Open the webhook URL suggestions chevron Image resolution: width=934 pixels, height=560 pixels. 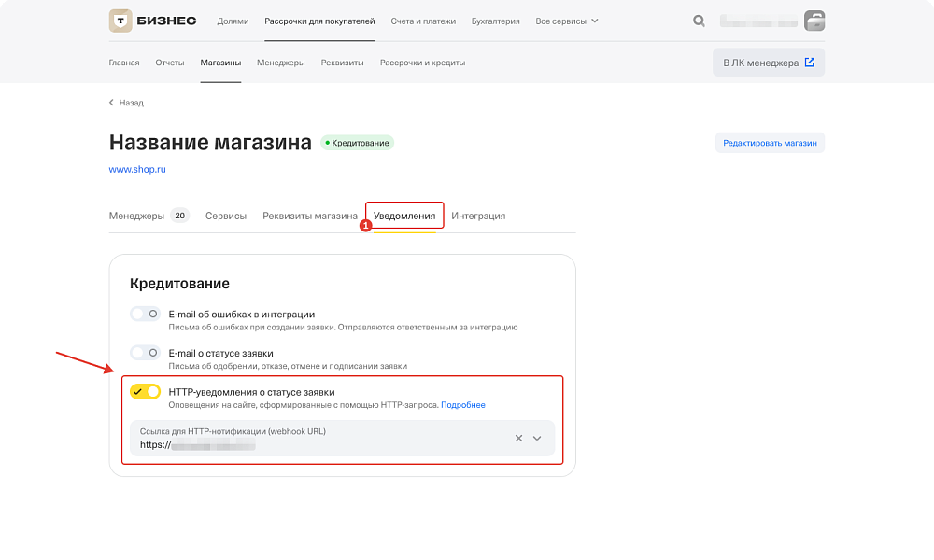coord(537,438)
